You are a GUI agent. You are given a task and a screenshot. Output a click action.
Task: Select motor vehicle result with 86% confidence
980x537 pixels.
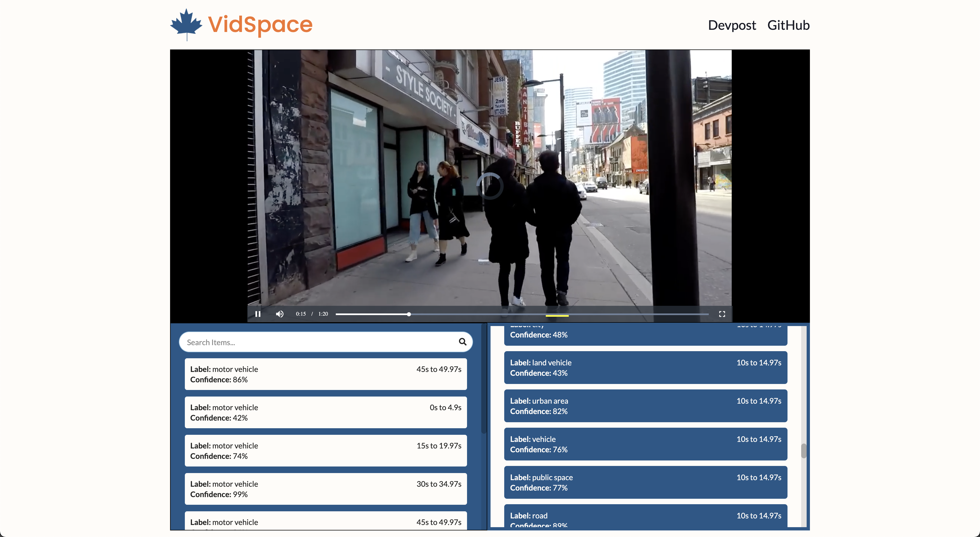tap(326, 374)
